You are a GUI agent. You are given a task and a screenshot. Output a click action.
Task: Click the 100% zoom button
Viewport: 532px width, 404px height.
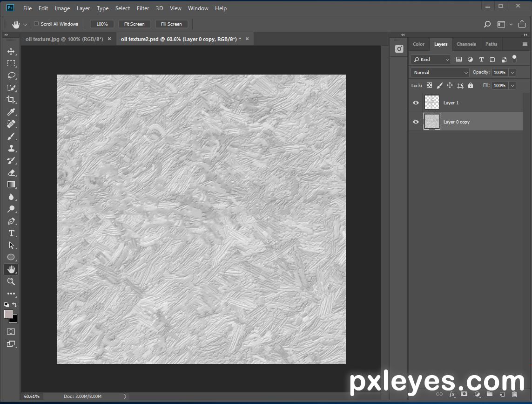coord(102,24)
